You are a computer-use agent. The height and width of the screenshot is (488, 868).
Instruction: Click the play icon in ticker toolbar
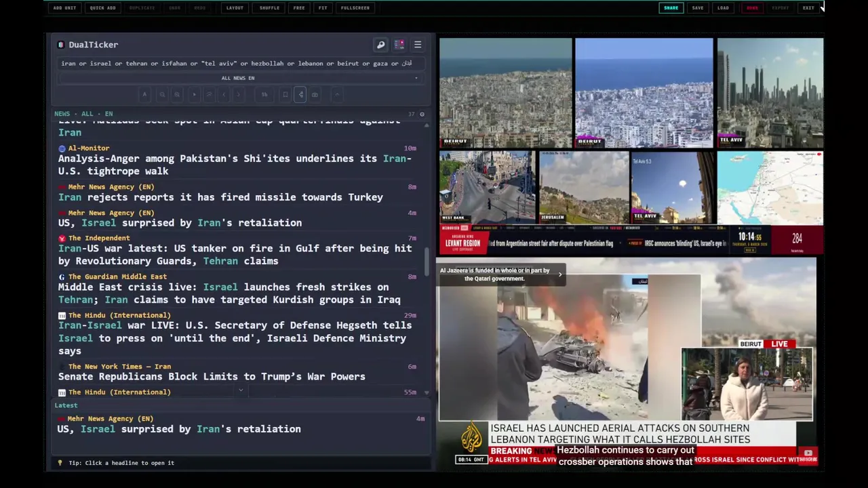coord(195,94)
